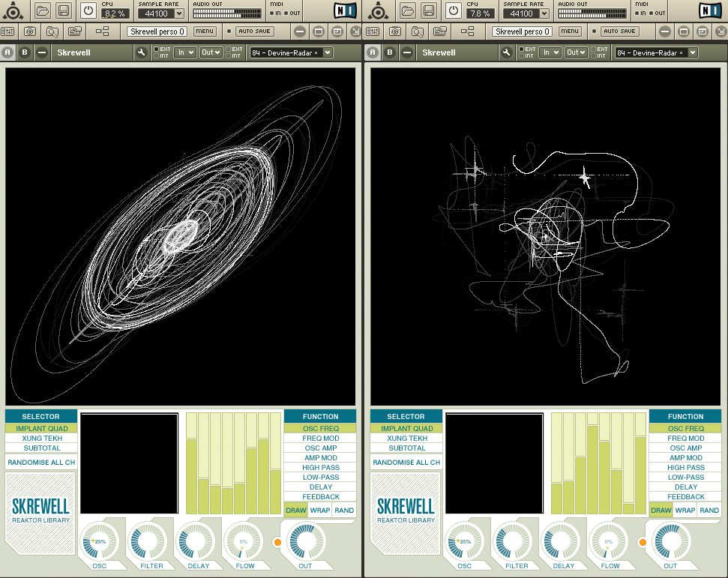The image size is (728, 578).
Task: Open the folder-magnifier browser icon in right window
Action: [x=417, y=31]
